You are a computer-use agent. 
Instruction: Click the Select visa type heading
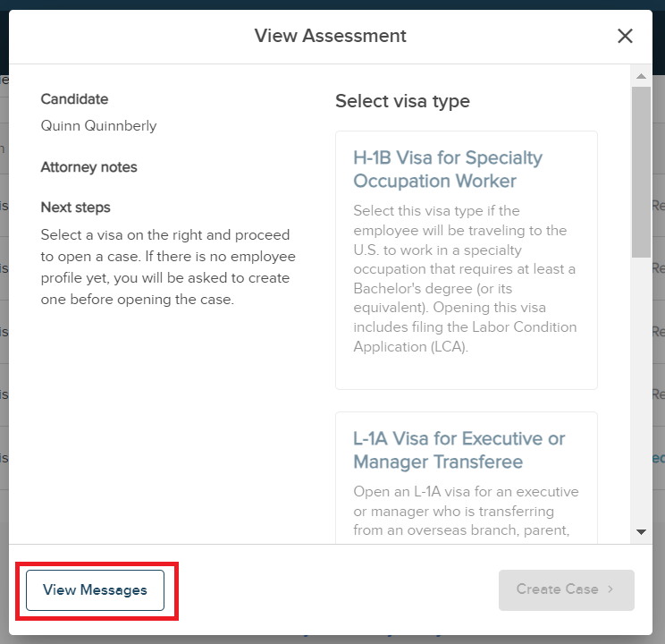point(402,101)
